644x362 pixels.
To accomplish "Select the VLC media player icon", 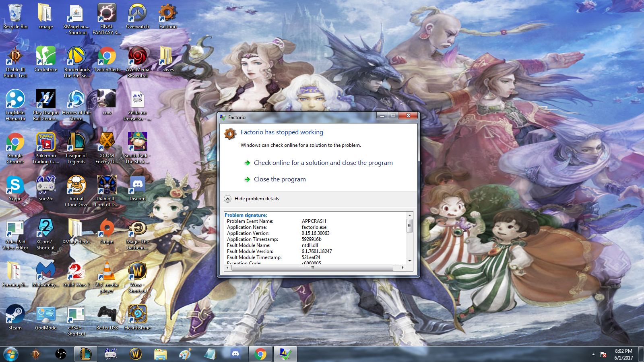I will point(107,277).
